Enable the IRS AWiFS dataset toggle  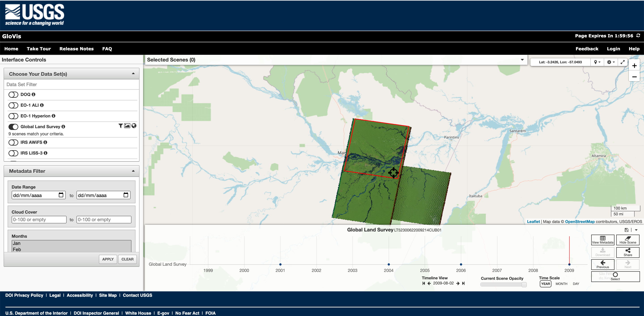click(13, 142)
